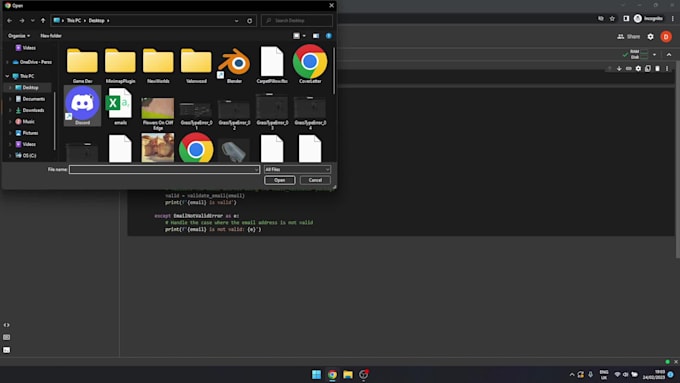
Task: Select the Valenwood folder
Action: point(196,65)
